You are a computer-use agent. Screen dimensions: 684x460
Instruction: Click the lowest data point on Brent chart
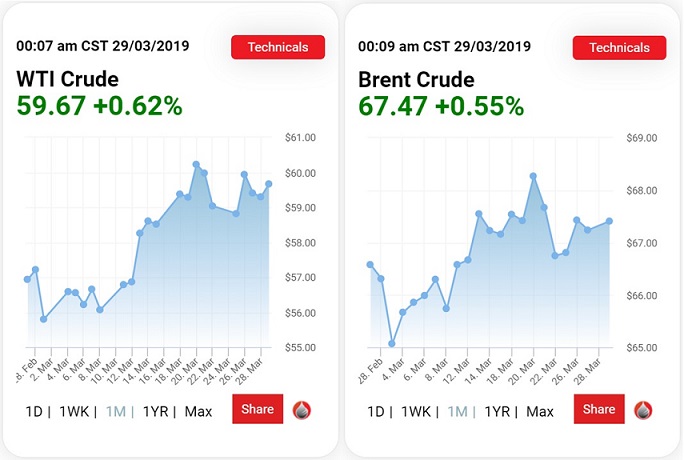point(392,343)
